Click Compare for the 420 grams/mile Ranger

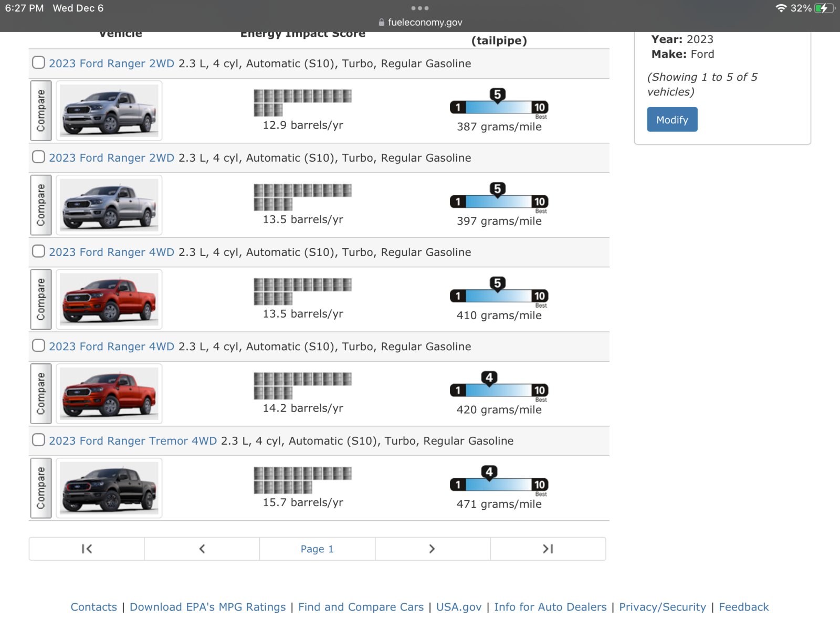41,394
